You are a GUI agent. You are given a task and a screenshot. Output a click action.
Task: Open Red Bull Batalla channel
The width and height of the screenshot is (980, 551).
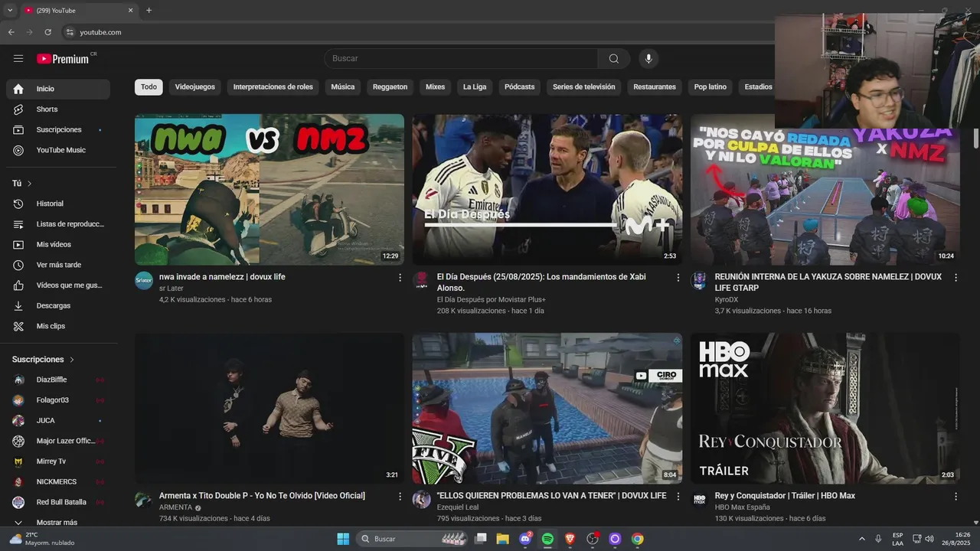click(x=58, y=502)
